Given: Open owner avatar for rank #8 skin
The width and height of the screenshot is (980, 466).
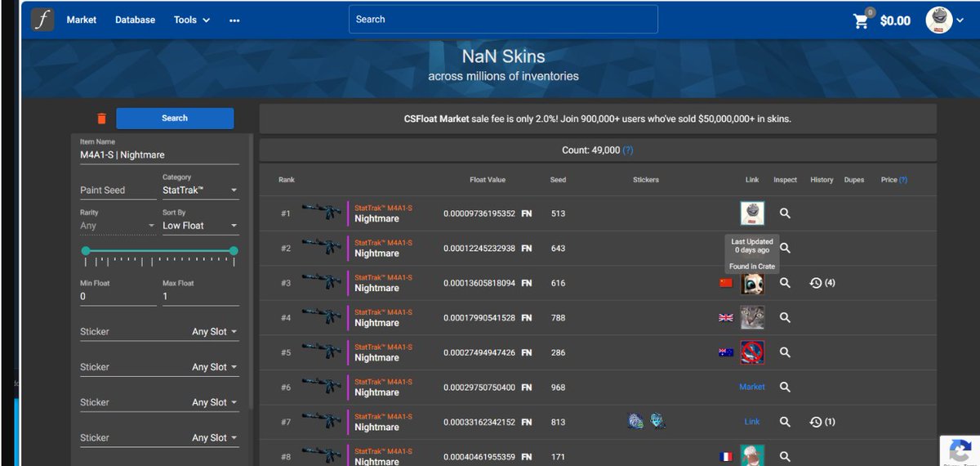Looking at the screenshot, I should point(752,456).
